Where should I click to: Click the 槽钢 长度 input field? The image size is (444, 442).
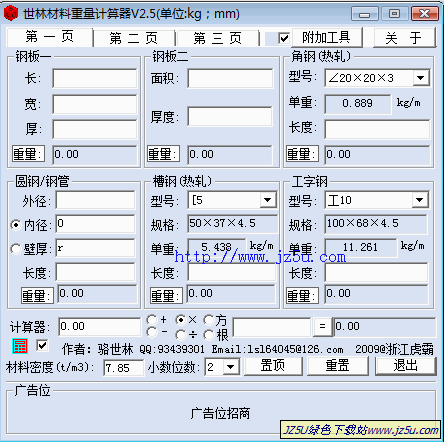[x=232, y=273]
